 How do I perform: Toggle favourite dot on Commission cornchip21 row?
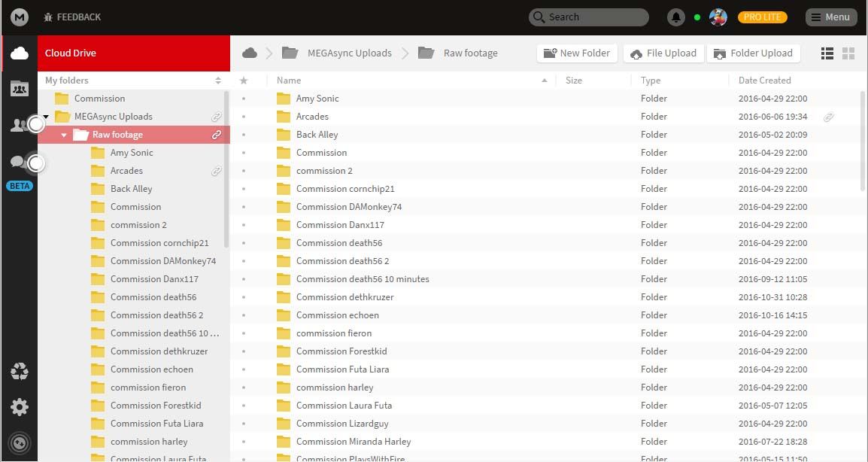coord(244,189)
